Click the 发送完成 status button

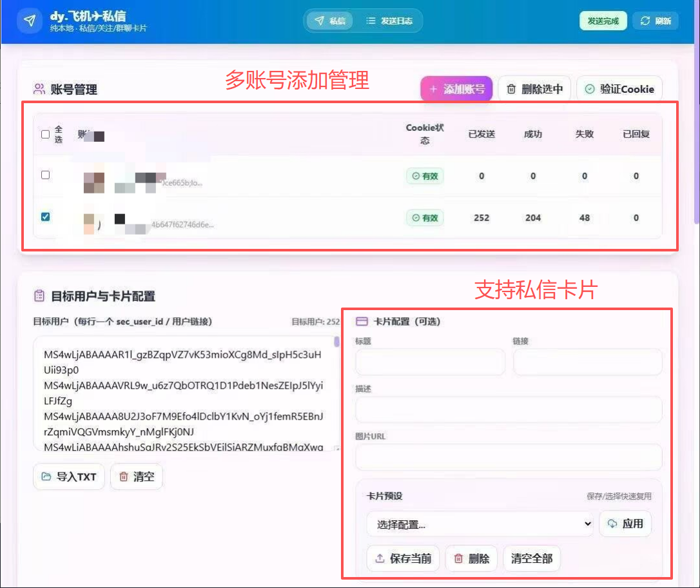point(603,21)
